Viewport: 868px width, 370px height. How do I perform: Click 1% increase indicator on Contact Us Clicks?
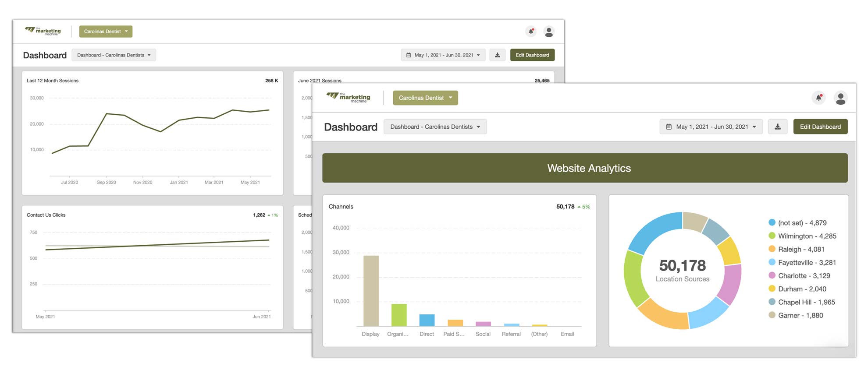pyautogui.click(x=273, y=215)
